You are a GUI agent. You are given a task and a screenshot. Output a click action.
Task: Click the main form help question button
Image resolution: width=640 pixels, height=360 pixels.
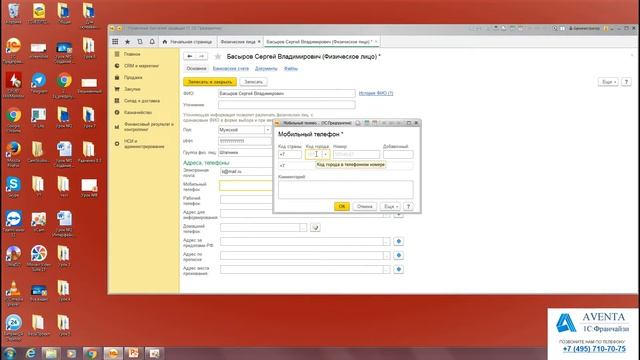pos(626,82)
